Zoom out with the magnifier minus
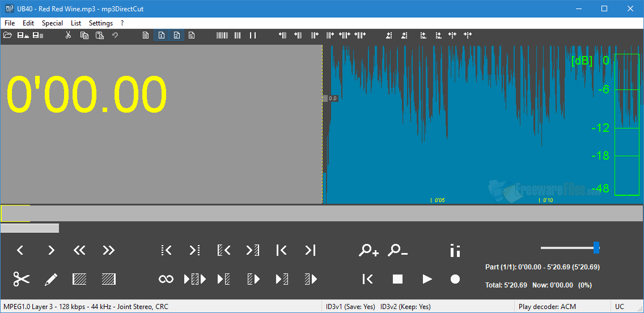 click(397, 250)
